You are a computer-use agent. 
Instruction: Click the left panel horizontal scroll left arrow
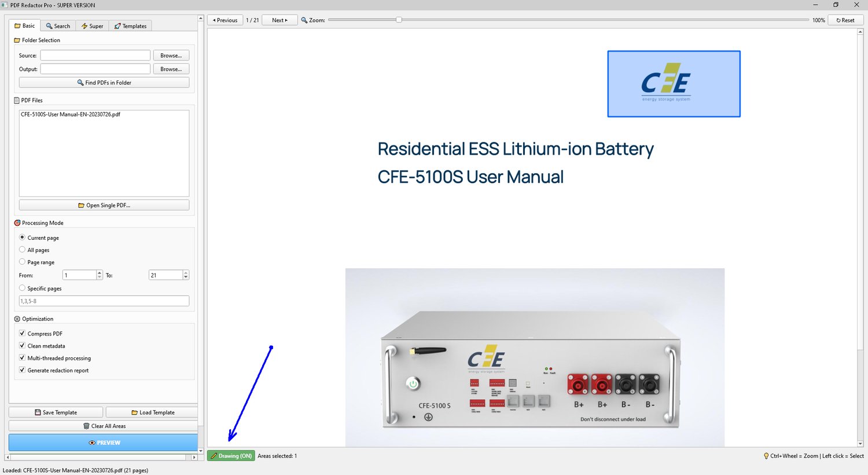coord(7,458)
